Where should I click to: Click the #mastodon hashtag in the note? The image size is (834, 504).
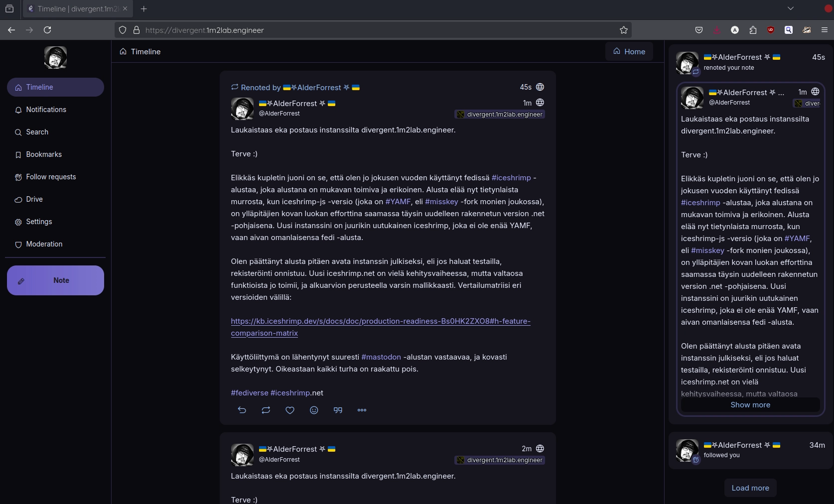381,357
